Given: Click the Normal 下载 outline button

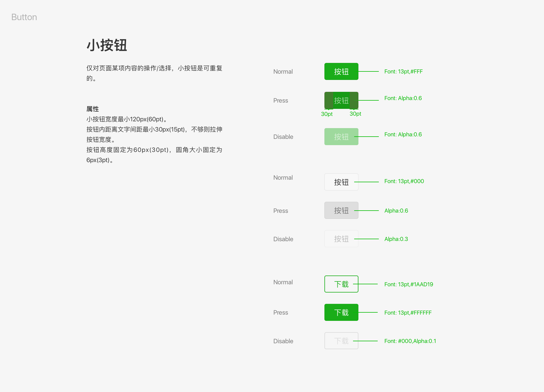Looking at the screenshot, I should click(x=341, y=283).
